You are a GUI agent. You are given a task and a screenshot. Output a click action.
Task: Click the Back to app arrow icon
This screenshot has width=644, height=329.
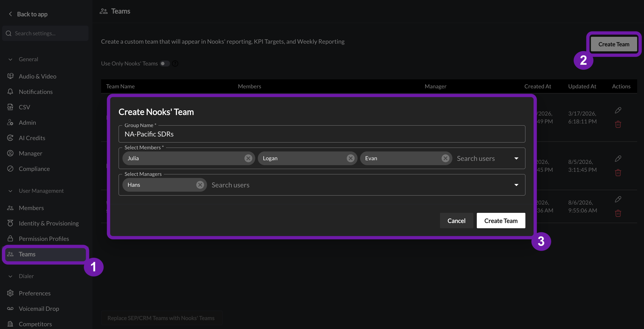click(x=10, y=14)
